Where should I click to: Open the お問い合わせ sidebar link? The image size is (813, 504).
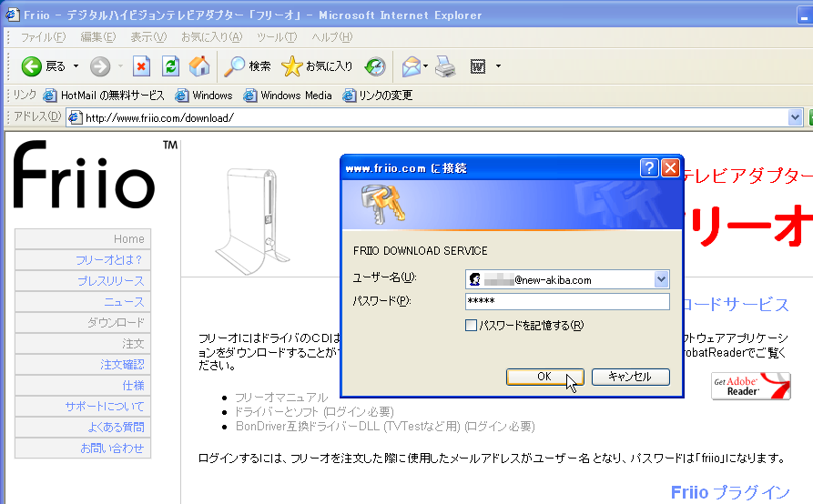click(x=83, y=449)
